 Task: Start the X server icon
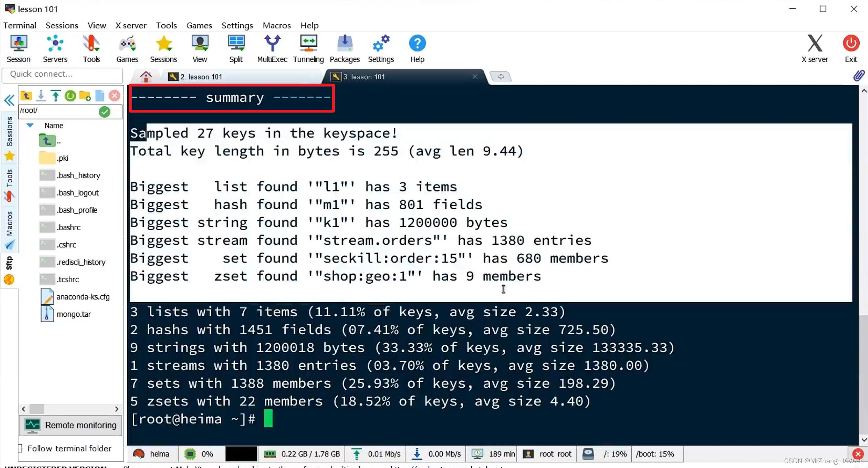coord(814,49)
